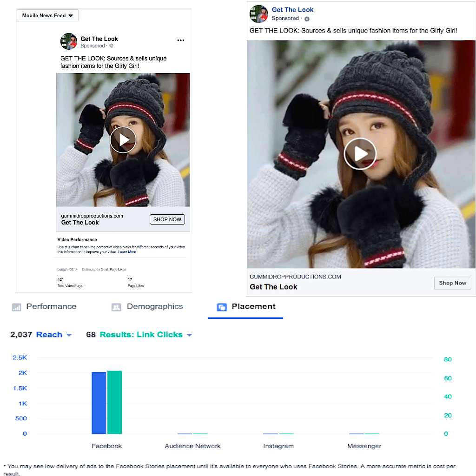Play the video in left ad preview
Screen dimensions: 476x476
coord(123,139)
